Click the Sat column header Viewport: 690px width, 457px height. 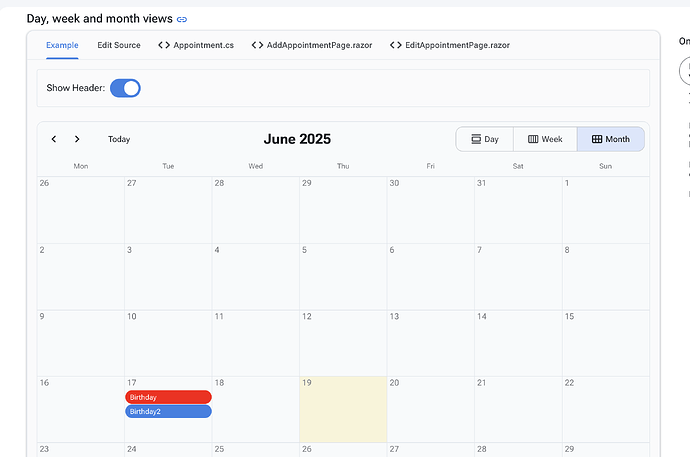518,166
